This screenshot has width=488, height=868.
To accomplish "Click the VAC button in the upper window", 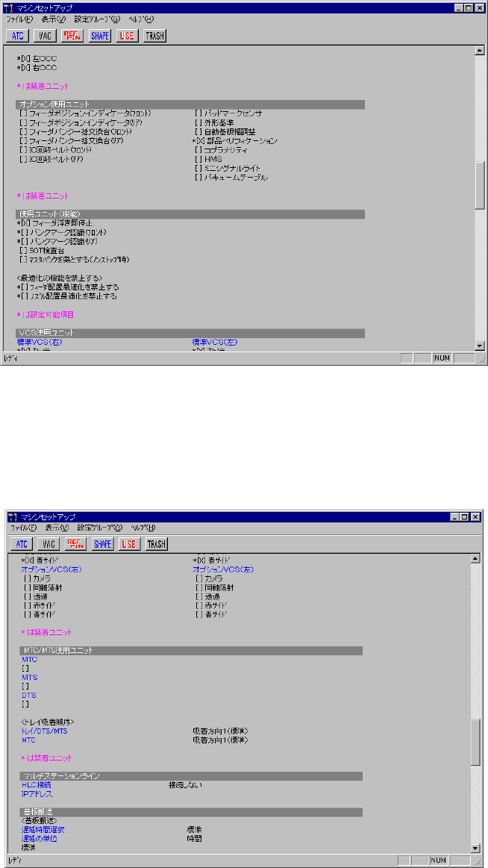I will click(x=45, y=36).
